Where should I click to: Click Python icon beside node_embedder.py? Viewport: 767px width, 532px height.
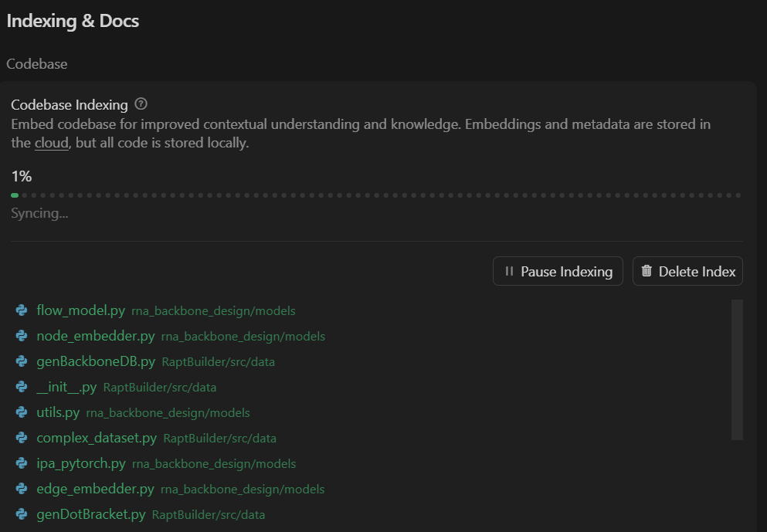(x=22, y=336)
